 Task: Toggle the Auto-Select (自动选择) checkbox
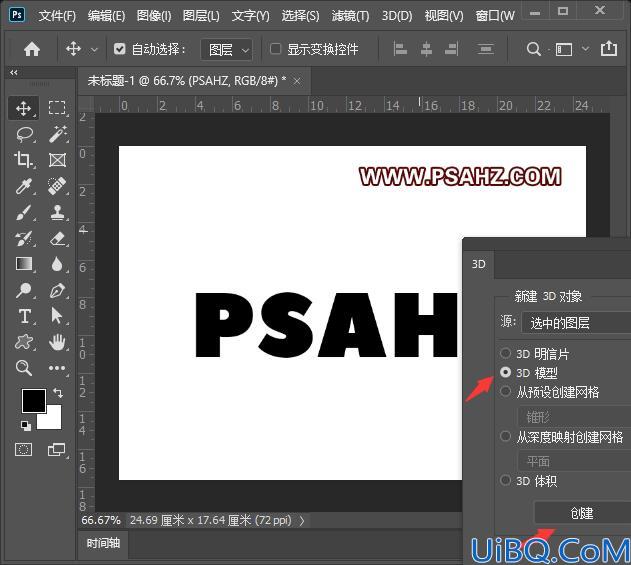[119, 49]
